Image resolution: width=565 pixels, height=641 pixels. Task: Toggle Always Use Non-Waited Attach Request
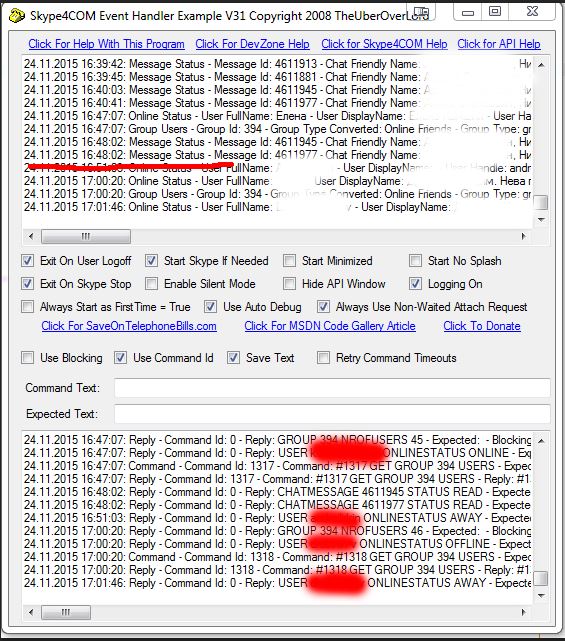(323, 307)
